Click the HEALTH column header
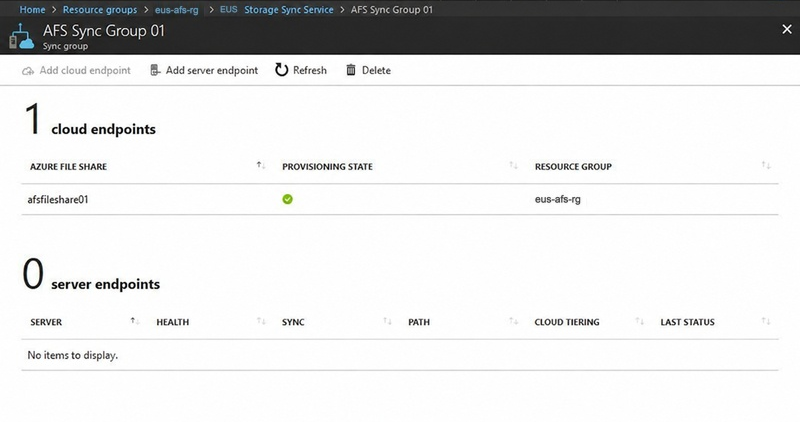 [x=172, y=322]
